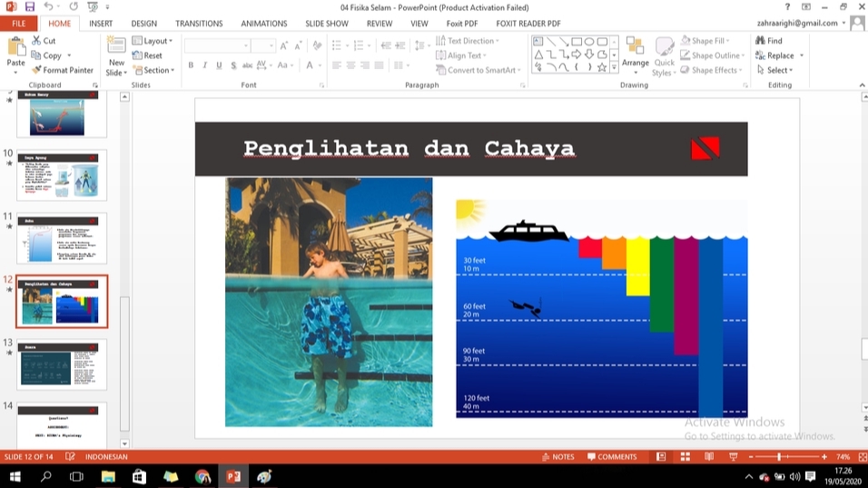This screenshot has height=488, width=868.
Task: Click Shape Outline button
Action: tap(713, 55)
